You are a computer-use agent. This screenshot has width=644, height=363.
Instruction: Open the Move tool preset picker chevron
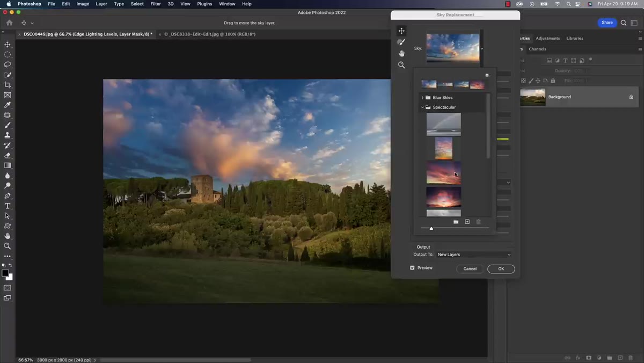click(32, 23)
